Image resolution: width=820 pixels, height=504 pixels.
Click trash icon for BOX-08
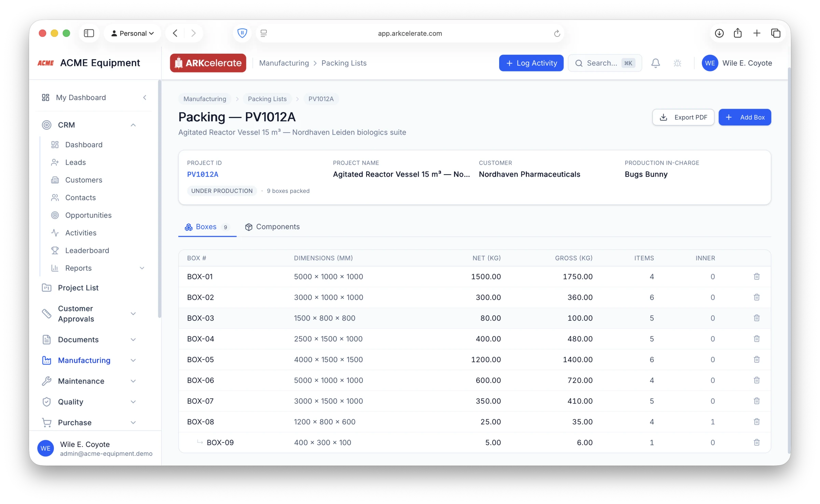click(756, 422)
